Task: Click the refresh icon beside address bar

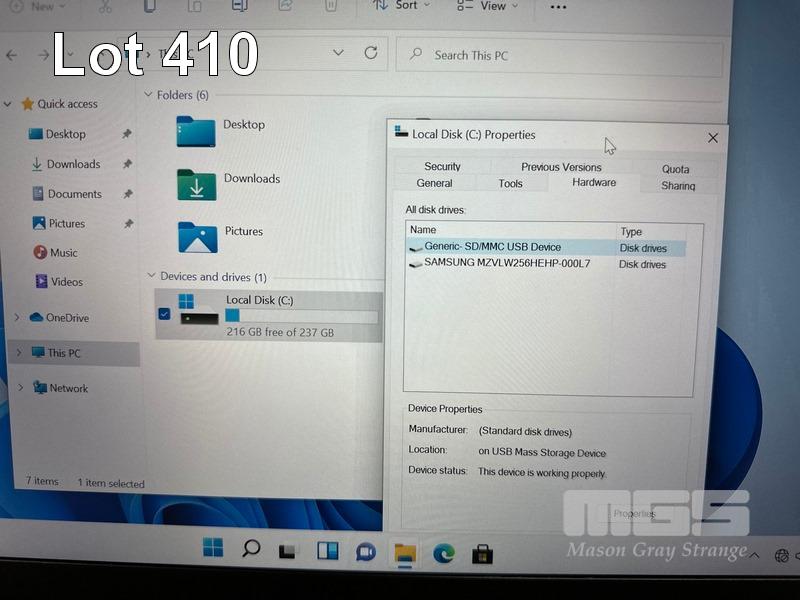Action: [371, 53]
